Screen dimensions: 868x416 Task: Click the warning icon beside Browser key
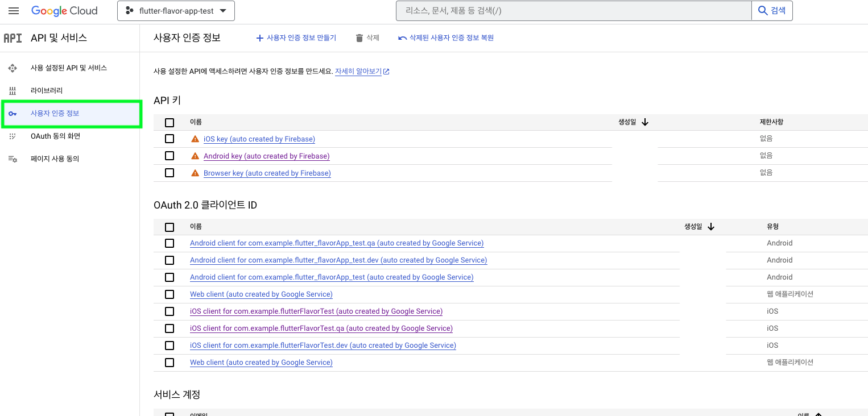(195, 173)
